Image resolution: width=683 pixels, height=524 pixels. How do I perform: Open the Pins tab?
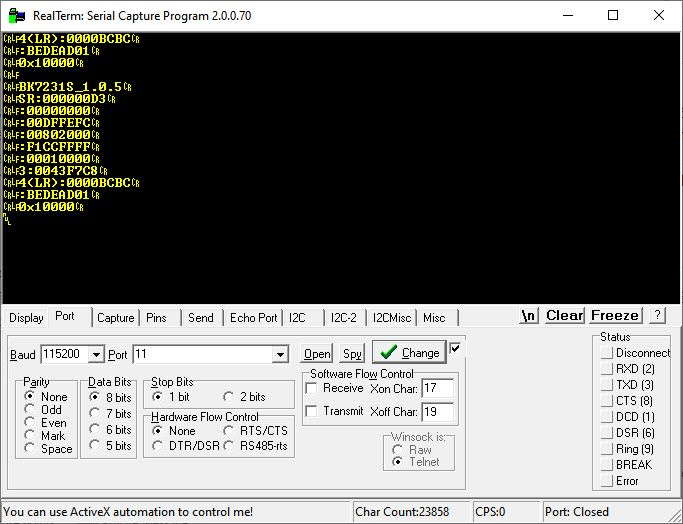click(x=156, y=318)
